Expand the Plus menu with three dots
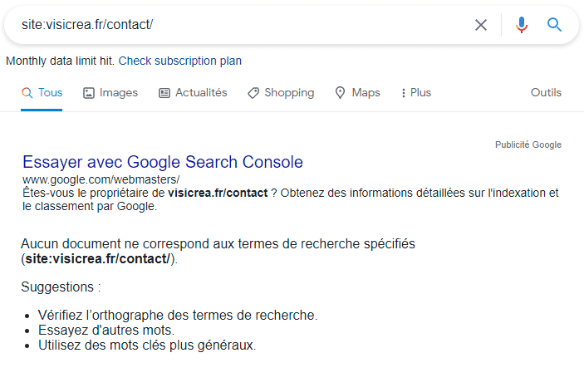Screen dimensions: 584x392 click(404, 93)
